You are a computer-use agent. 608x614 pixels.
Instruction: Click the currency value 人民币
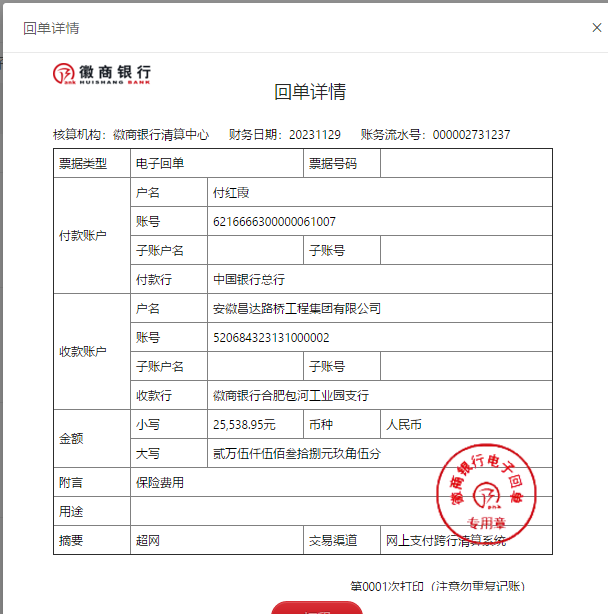coord(404,425)
